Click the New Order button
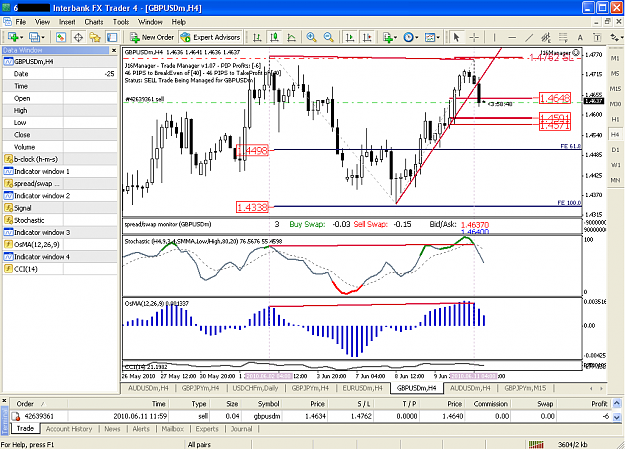This screenshot has width=625, height=449. pos(152,37)
